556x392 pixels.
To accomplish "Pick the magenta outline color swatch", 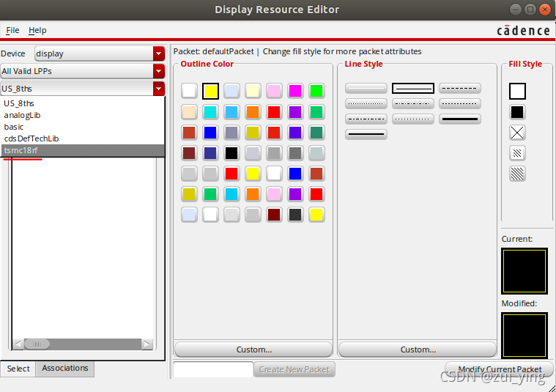I will click(295, 91).
